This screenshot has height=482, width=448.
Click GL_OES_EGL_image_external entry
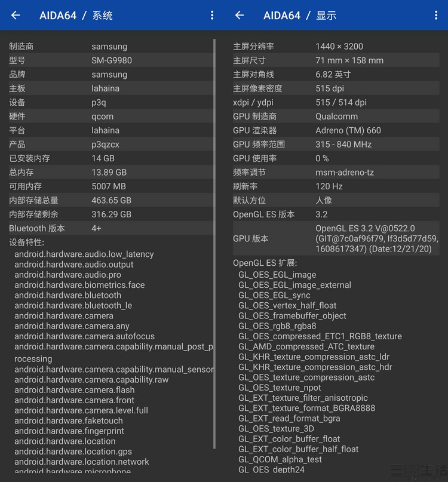click(294, 285)
